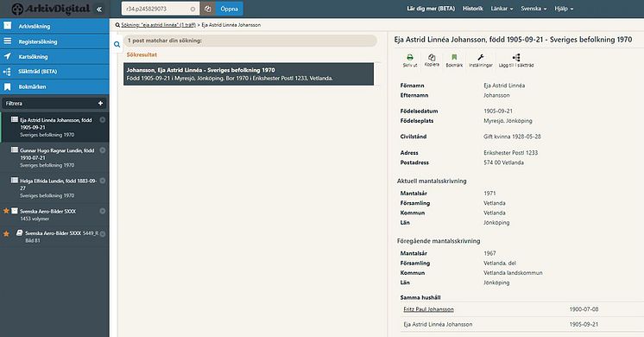The height and width of the screenshot is (337, 644).
Task: Close the Eja Astrid Linnéa Johansson history item
Action: click(x=103, y=120)
